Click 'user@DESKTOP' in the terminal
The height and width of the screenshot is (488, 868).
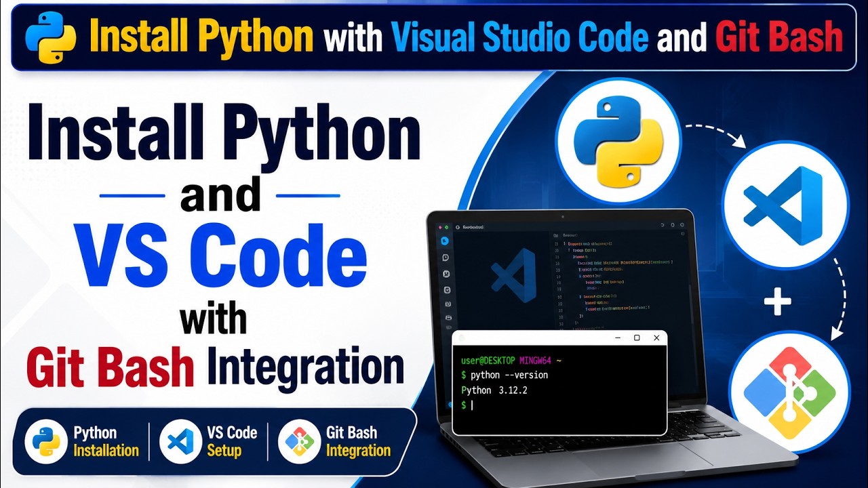tap(488, 360)
